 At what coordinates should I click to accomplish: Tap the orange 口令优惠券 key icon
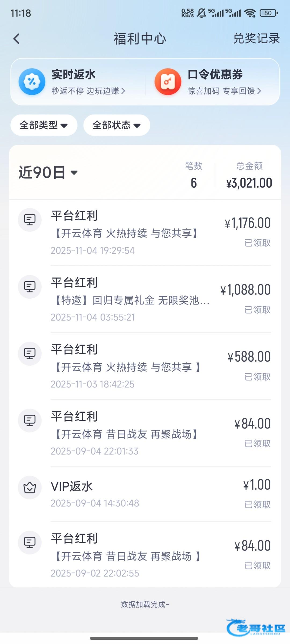[168, 82]
